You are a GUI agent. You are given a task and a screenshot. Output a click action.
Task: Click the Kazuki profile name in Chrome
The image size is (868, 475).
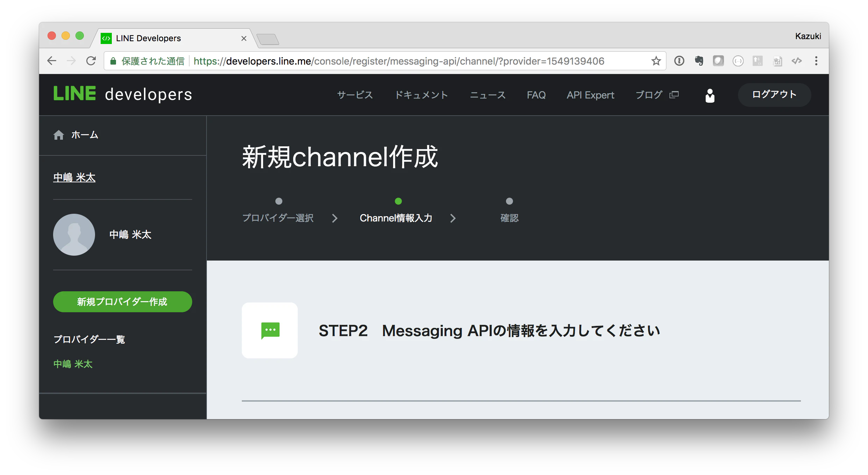pos(808,36)
